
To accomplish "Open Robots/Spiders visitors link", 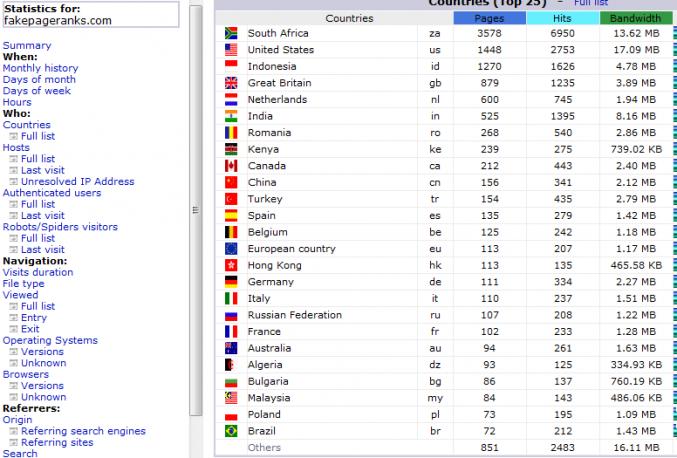I will point(60,227).
